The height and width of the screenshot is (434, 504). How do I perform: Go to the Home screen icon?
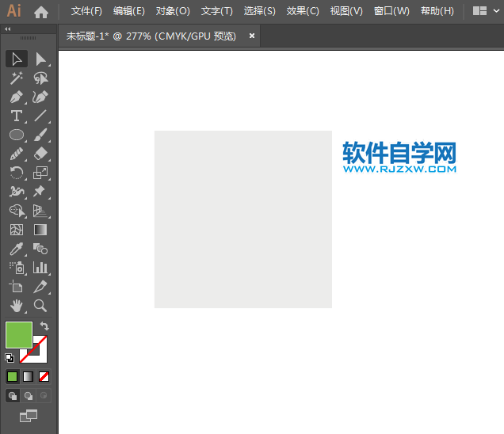click(41, 12)
